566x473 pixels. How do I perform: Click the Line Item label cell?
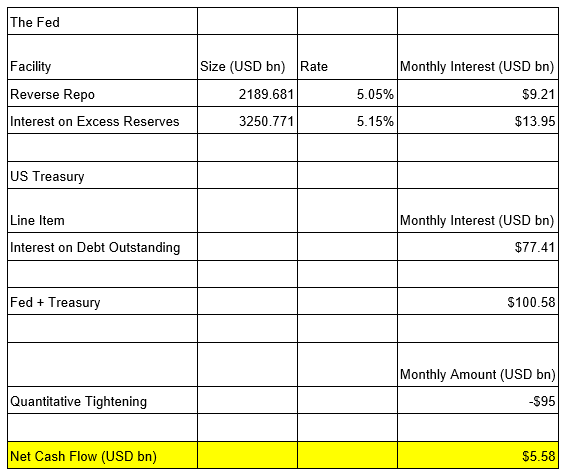103,211
